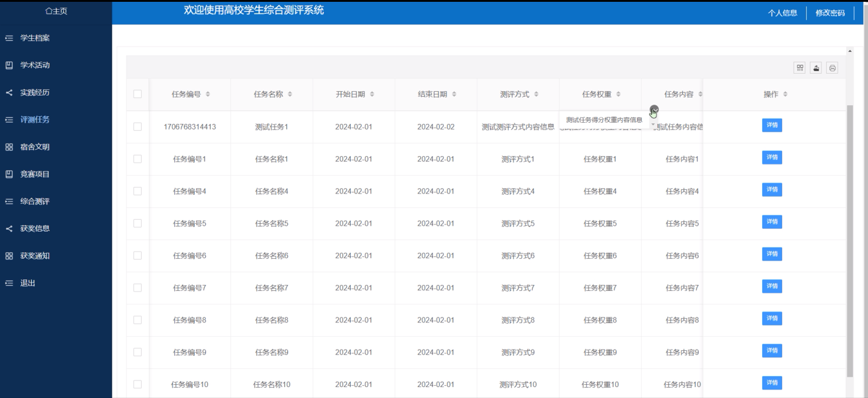Click the 任务名称6 cell
Viewport: 868px width, 398px height.
coord(272,256)
